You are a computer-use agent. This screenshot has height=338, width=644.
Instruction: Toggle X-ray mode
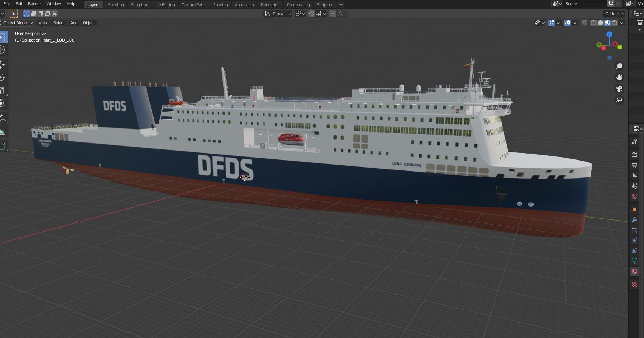tap(584, 23)
